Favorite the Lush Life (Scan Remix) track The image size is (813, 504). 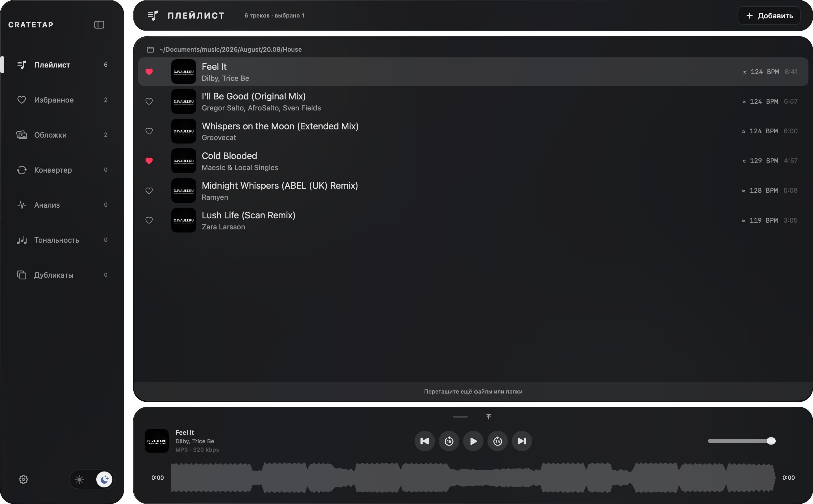pos(149,220)
